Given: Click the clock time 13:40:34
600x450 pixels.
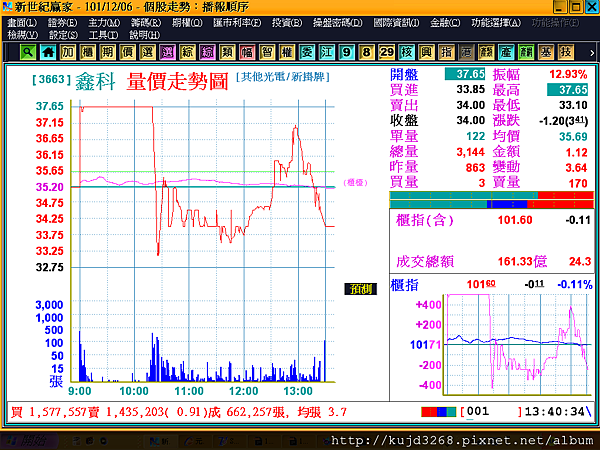Looking at the screenshot, I should 555,412.
